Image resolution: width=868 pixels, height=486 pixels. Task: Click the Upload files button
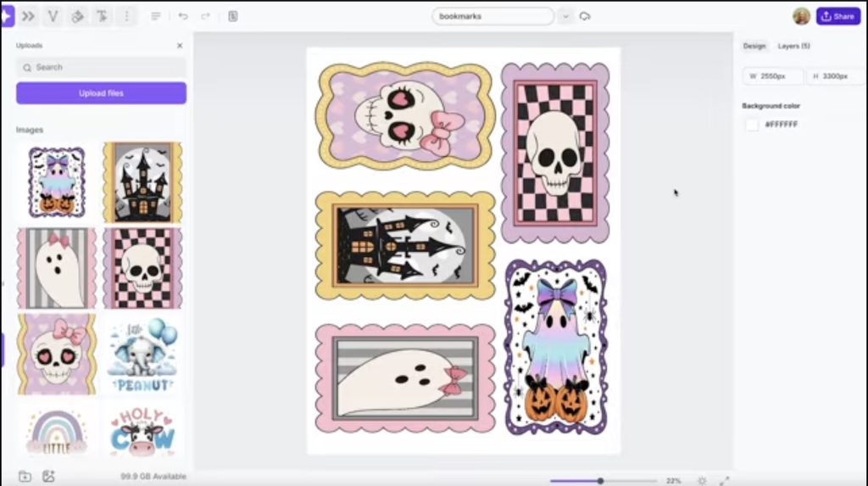pos(102,93)
